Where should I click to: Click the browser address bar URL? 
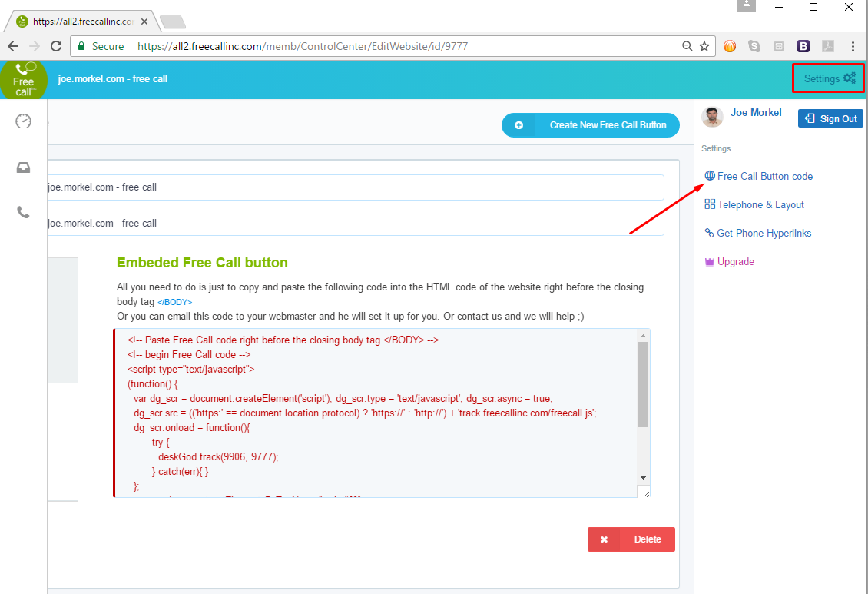[303, 47]
